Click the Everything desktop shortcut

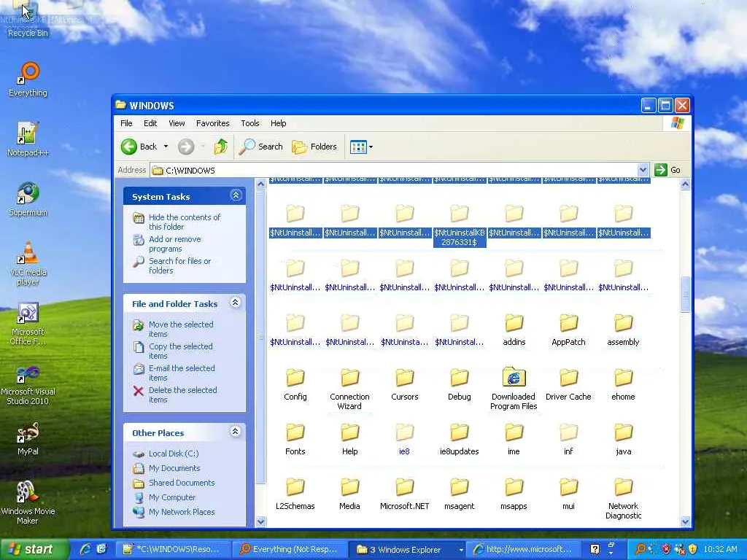tap(28, 79)
